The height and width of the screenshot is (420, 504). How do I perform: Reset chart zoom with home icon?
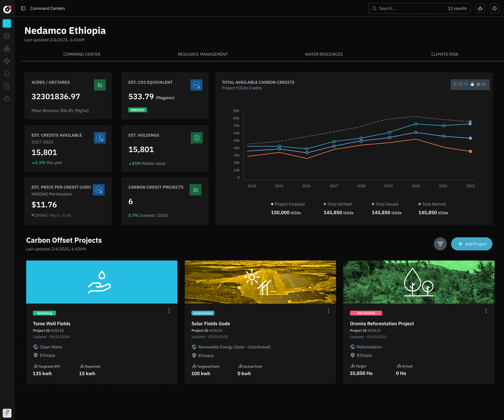click(478, 84)
